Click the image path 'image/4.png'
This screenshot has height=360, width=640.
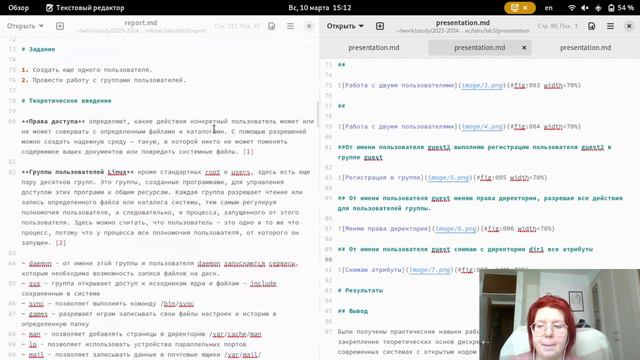(482, 127)
